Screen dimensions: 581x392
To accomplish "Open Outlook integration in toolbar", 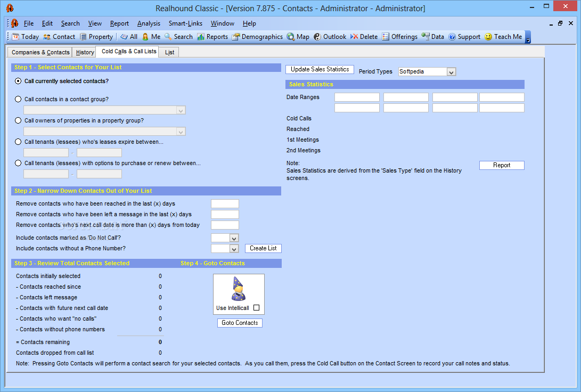I will coord(330,37).
